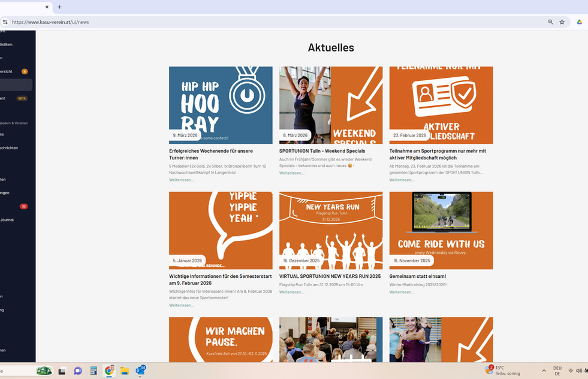Select the highlighted active sidebar item
Screen dimensions: 588x379
[16, 85]
